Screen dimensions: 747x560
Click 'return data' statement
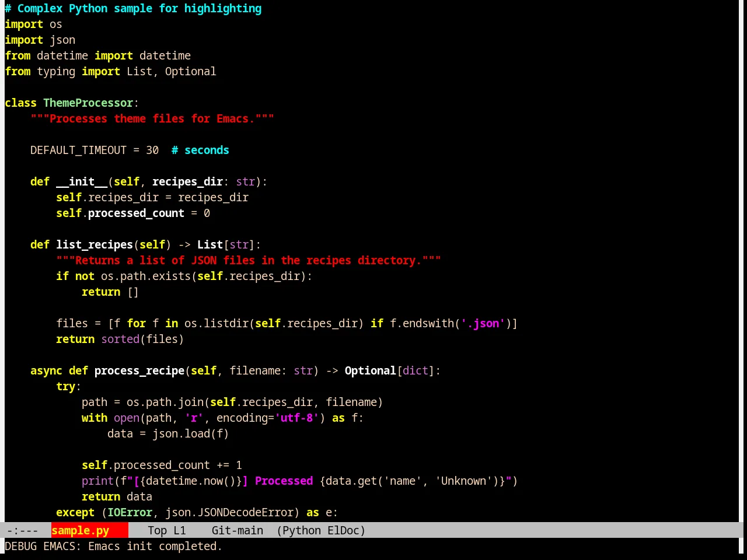click(x=117, y=496)
